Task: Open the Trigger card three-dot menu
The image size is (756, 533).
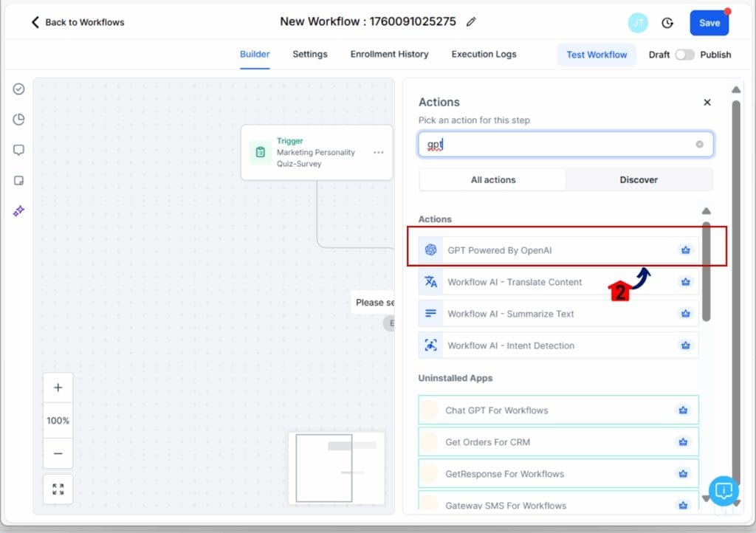Action: pos(378,152)
